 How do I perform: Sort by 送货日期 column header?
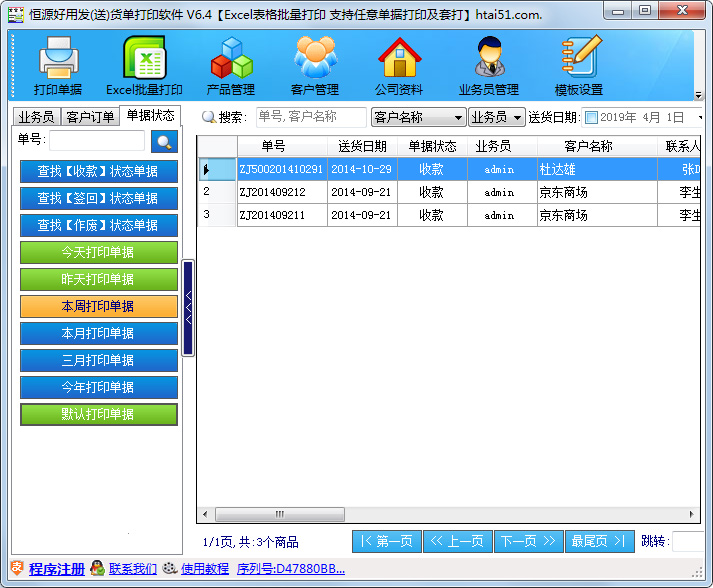[x=362, y=146]
